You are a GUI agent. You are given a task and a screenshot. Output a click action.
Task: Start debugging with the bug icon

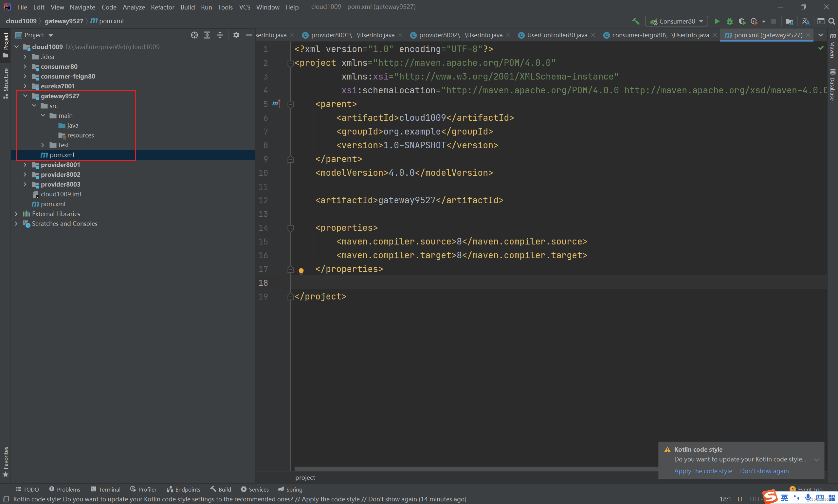pos(729,21)
